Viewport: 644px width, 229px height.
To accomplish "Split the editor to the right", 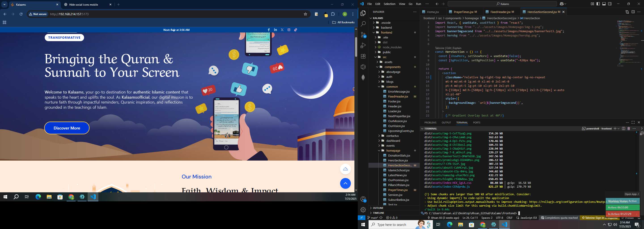I will (633, 12).
